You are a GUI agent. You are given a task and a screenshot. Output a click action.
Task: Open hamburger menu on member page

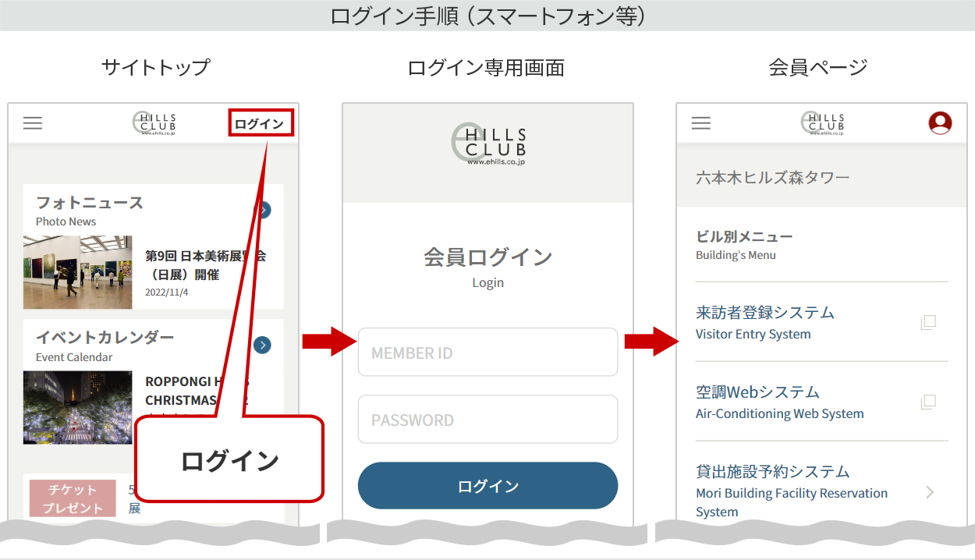(x=701, y=123)
